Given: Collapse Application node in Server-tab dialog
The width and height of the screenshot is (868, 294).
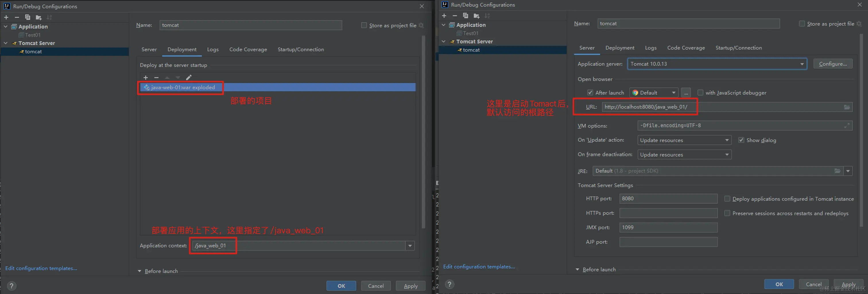Looking at the screenshot, I should point(444,25).
